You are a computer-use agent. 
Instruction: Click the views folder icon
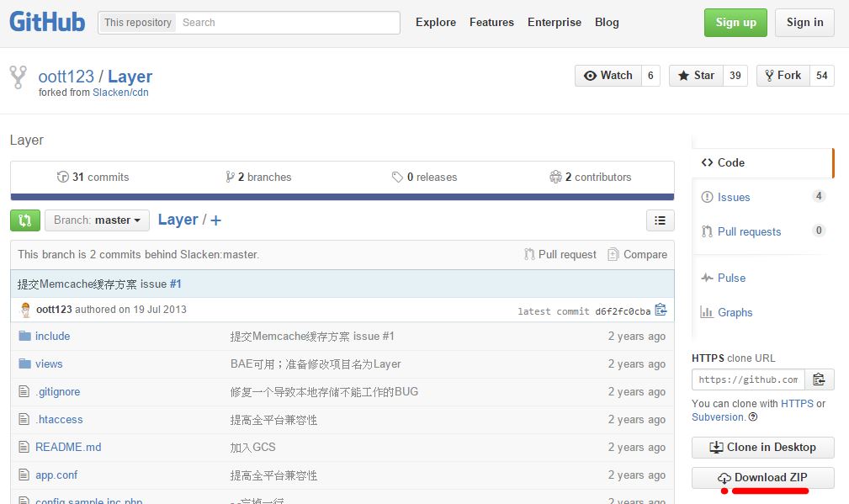point(24,363)
